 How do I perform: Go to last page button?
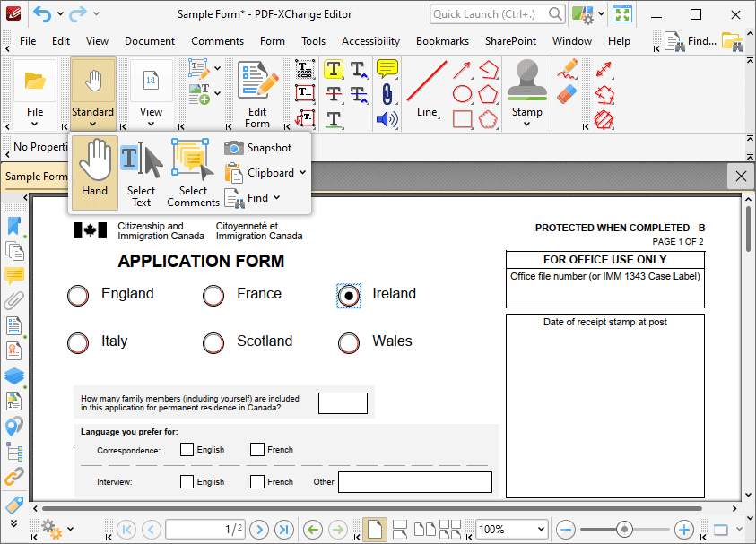click(284, 530)
